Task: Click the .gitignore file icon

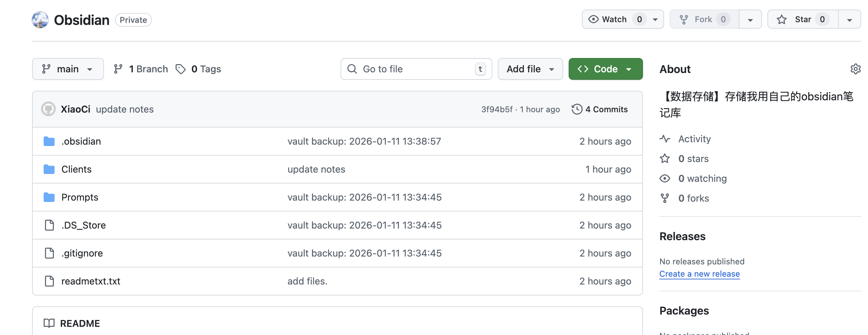Action: pyautogui.click(x=49, y=253)
